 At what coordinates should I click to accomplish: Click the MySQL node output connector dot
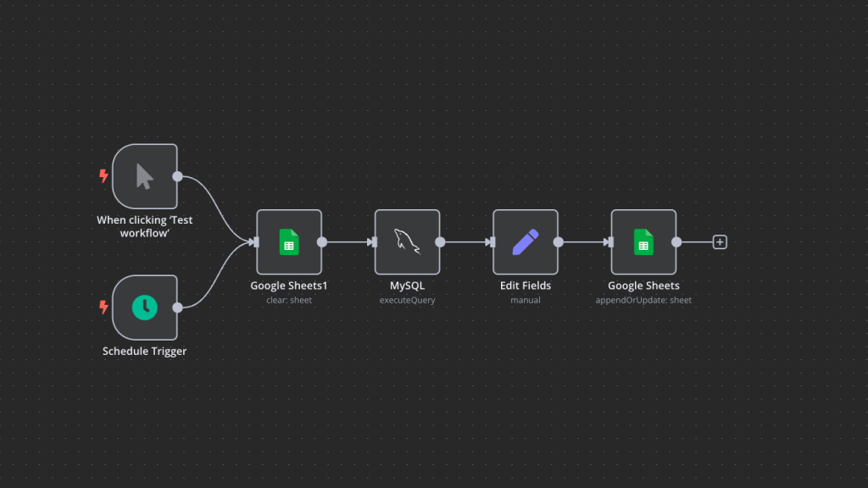point(440,242)
